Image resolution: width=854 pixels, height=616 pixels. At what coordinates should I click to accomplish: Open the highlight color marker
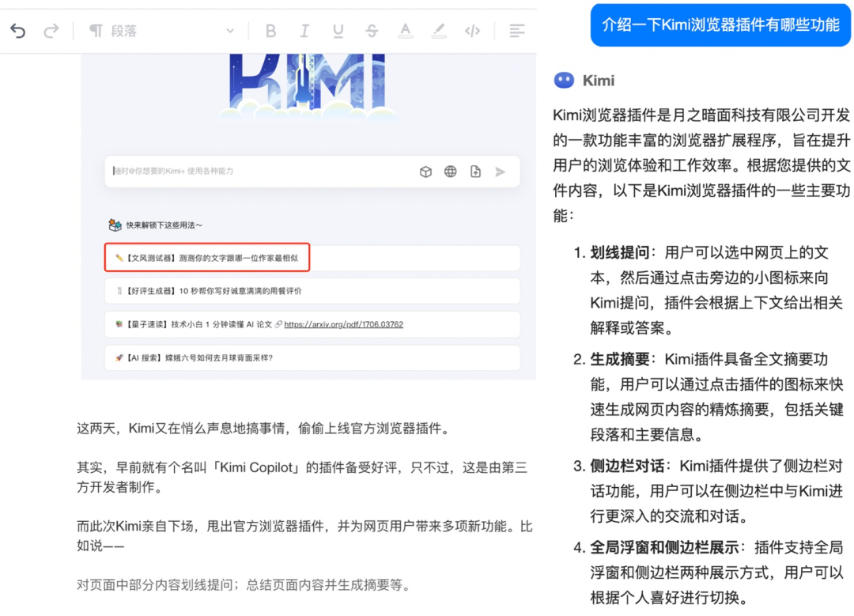point(439,31)
